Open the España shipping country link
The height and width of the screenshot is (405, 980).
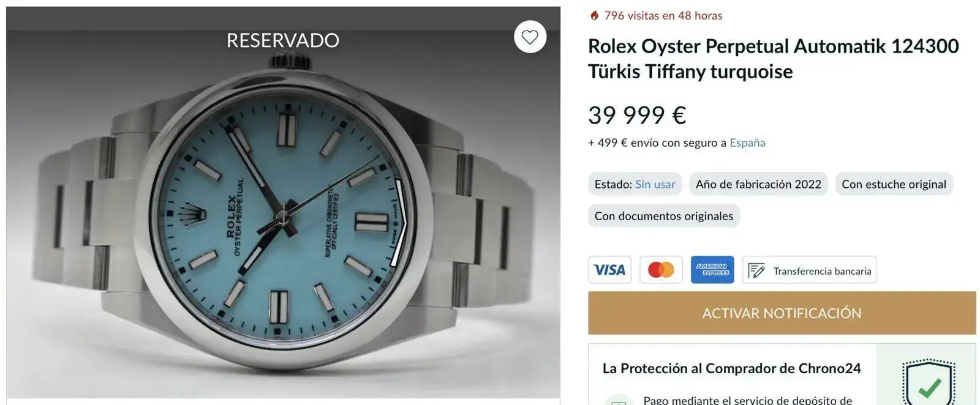tap(747, 143)
